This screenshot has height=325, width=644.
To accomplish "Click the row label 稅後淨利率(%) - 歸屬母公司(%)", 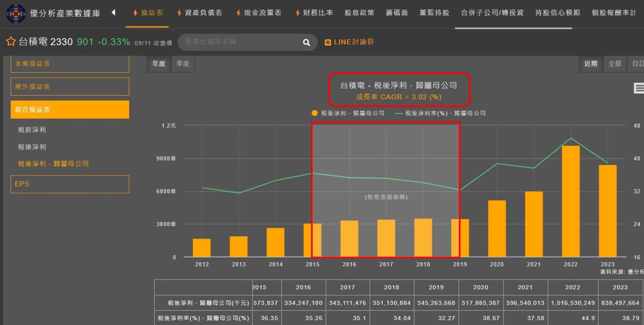I will tap(203, 318).
